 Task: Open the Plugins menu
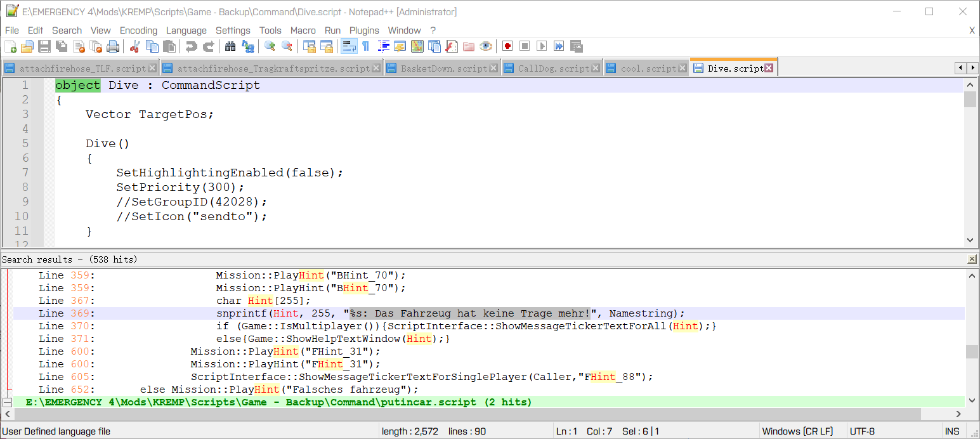364,30
